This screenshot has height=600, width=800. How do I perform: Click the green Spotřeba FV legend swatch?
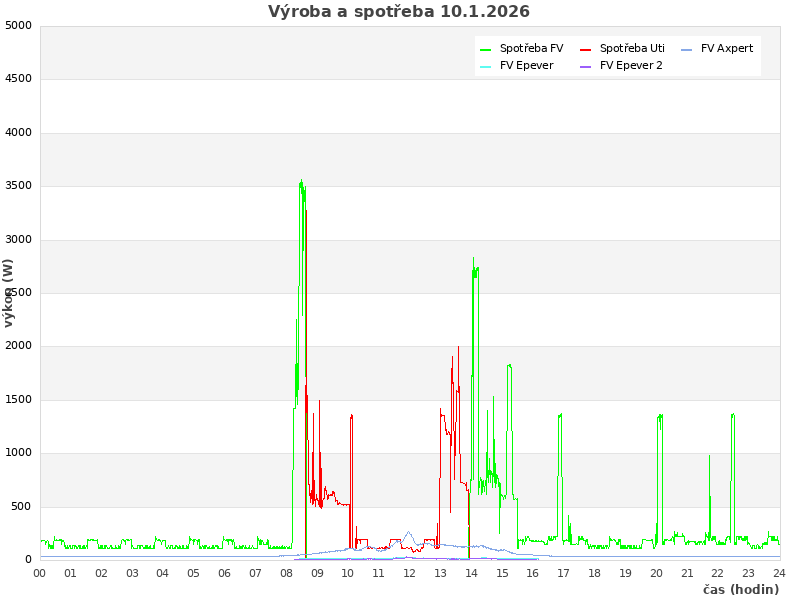486,49
